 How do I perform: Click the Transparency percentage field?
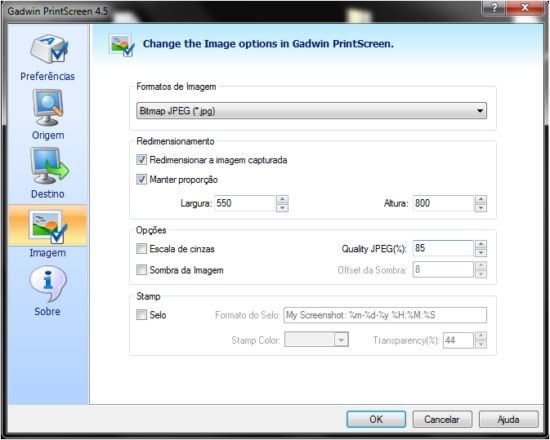pyautogui.click(x=458, y=340)
